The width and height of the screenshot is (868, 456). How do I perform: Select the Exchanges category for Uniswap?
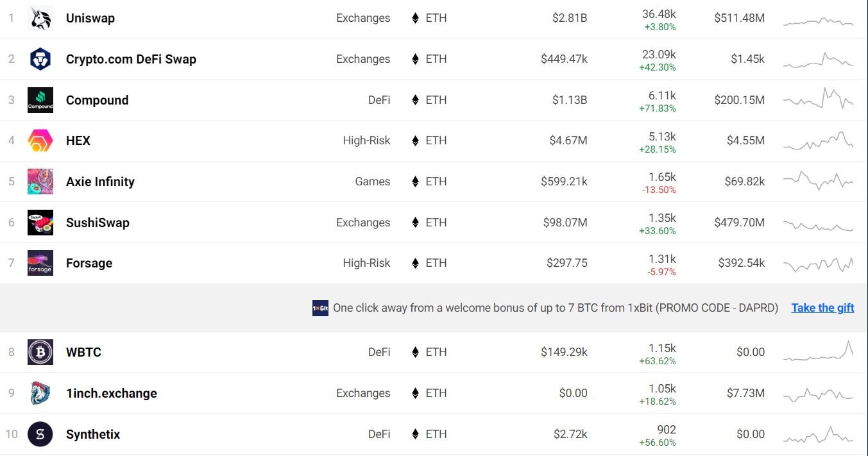point(363,18)
